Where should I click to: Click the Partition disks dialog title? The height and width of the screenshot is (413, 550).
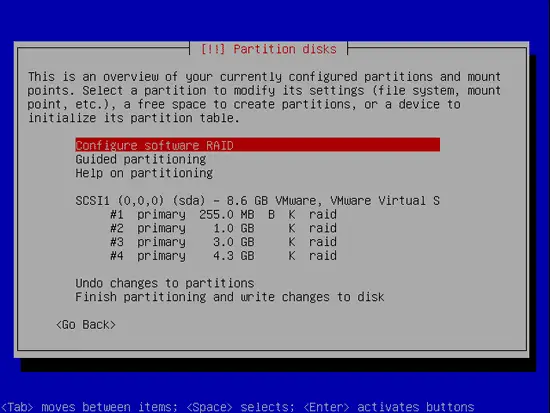click(269, 49)
